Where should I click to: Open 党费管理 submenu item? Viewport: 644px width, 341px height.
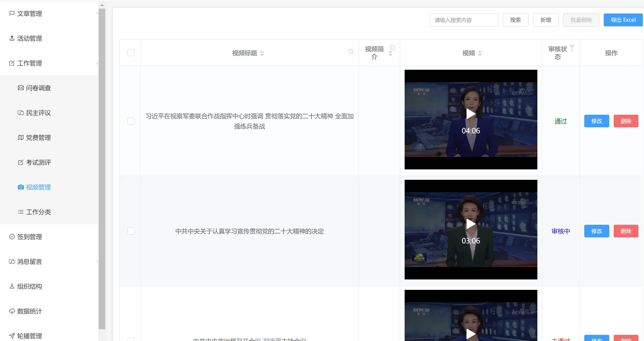pos(38,137)
